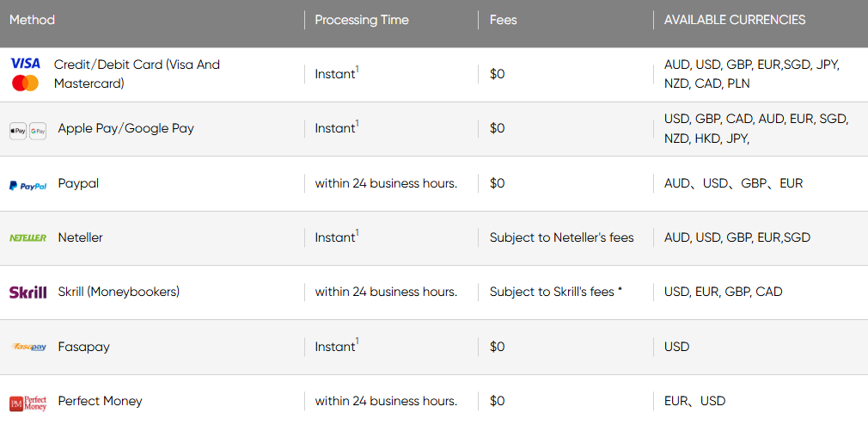Click the Fasapay logo

pyautogui.click(x=28, y=347)
